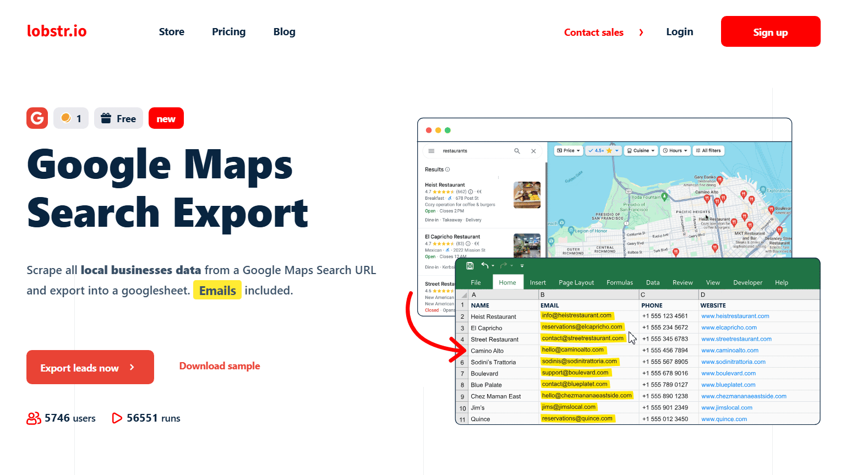This screenshot has width=868, height=475.
Task: Open the Help ribbon tab
Action: [x=782, y=282]
